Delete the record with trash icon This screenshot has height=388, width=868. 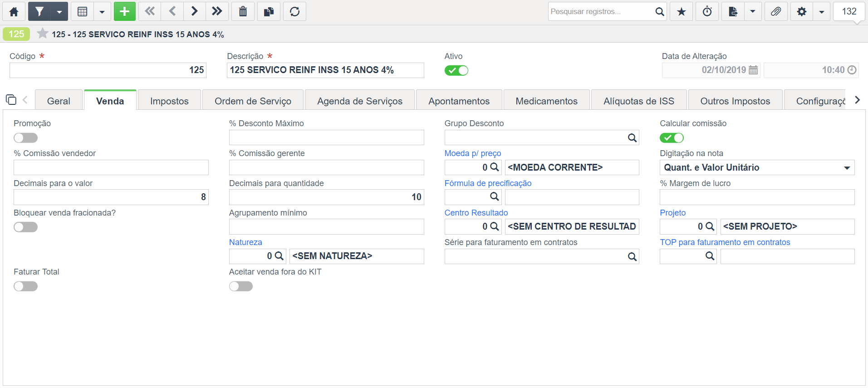[243, 11]
